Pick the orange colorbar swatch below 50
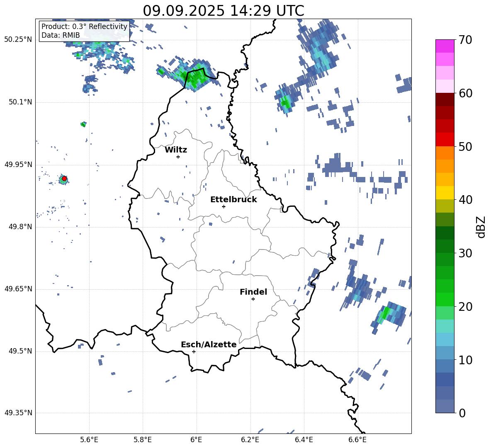 (445, 153)
